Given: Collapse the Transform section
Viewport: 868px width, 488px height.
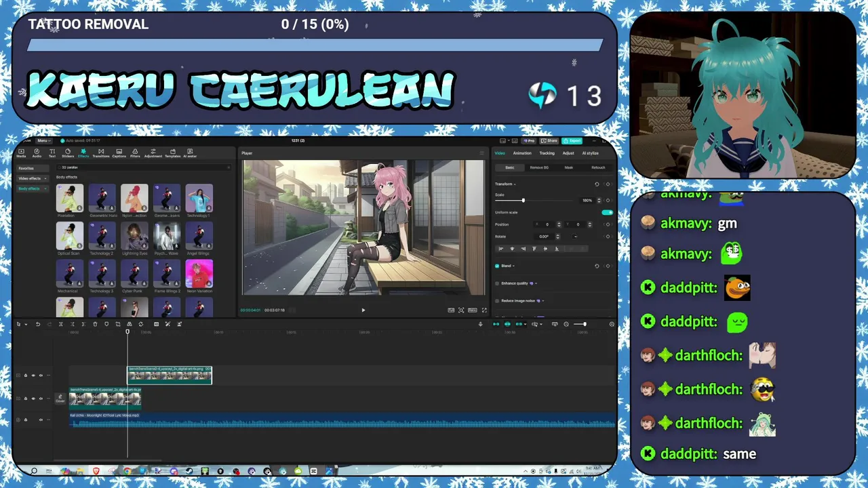Looking at the screenshot, I should pyautogui.click(x=515, y=184).
